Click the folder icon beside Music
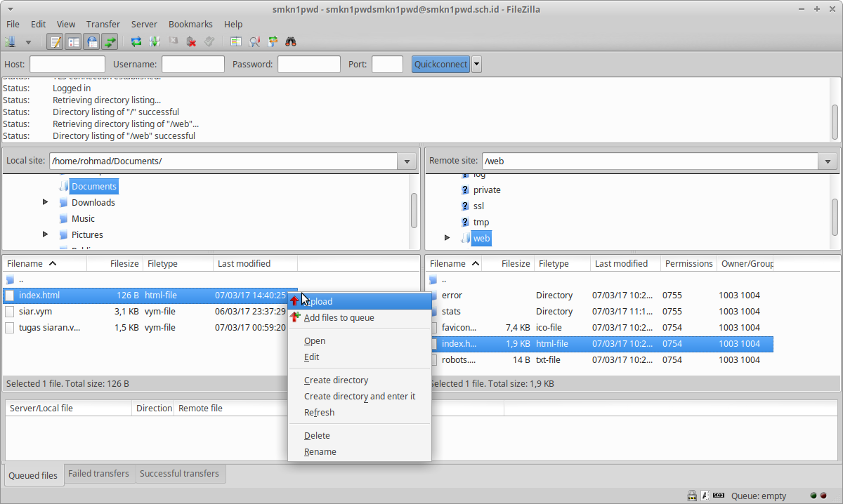843x504 pixels. coord(63,218)
